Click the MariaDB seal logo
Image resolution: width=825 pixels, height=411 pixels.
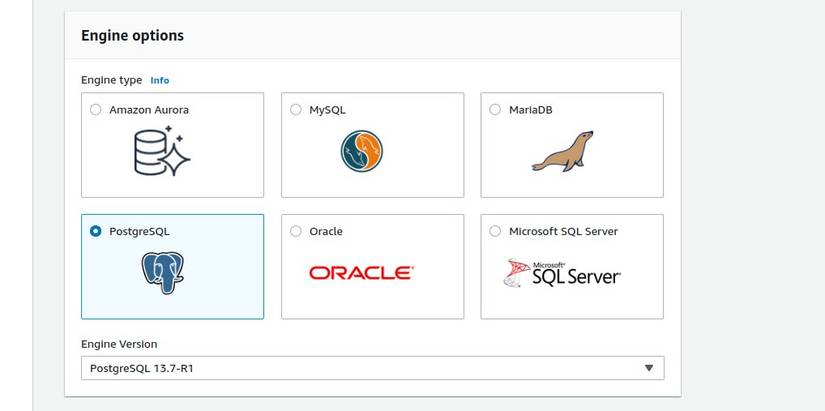coord(562,151)
